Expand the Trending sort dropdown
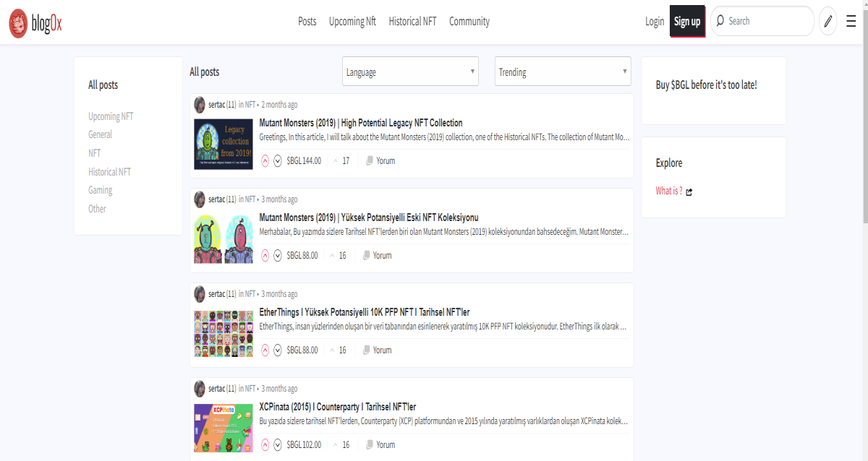Image resolution: width=868 pixels, height=461 pixels. coord(563,72)
